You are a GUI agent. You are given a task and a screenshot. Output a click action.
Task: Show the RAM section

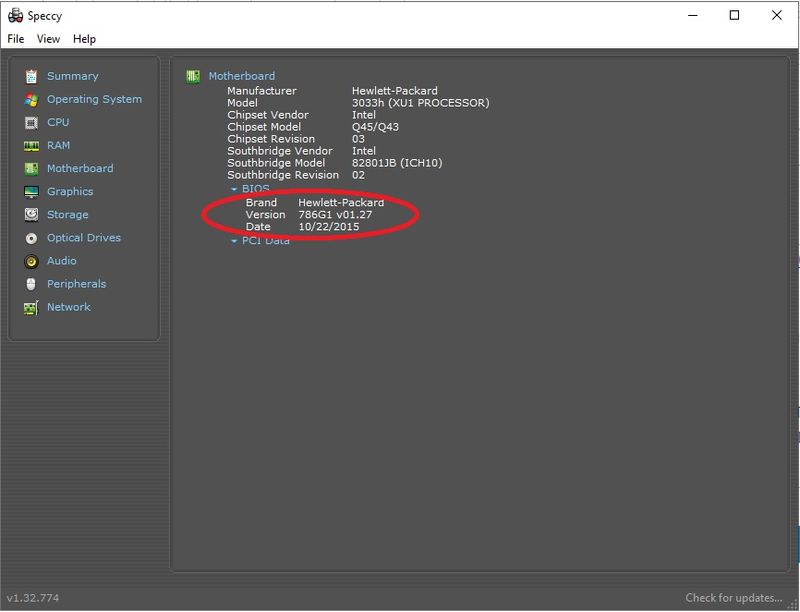tap(58, 145)
